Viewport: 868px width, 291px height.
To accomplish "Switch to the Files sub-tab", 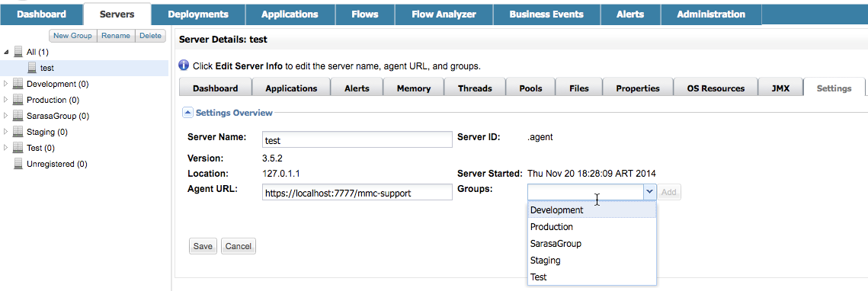I will [578, 88].
